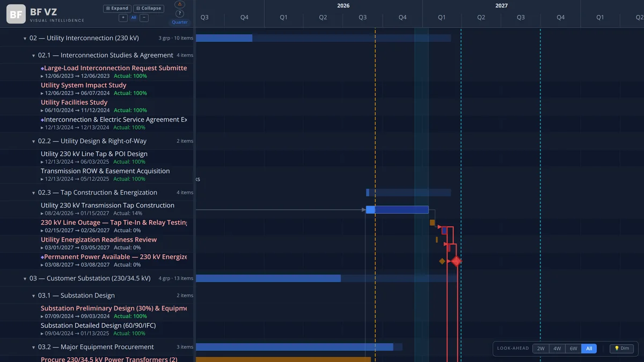Select Utility 230 kV Line Tap & POI Design
This screenshot has width=644, height=362.
coord(94,154)
